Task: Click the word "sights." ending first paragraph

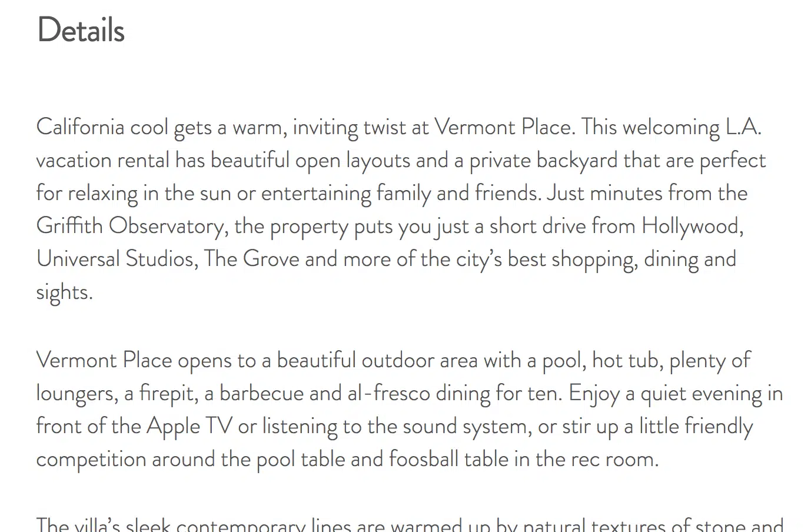Action: point(64,292)
